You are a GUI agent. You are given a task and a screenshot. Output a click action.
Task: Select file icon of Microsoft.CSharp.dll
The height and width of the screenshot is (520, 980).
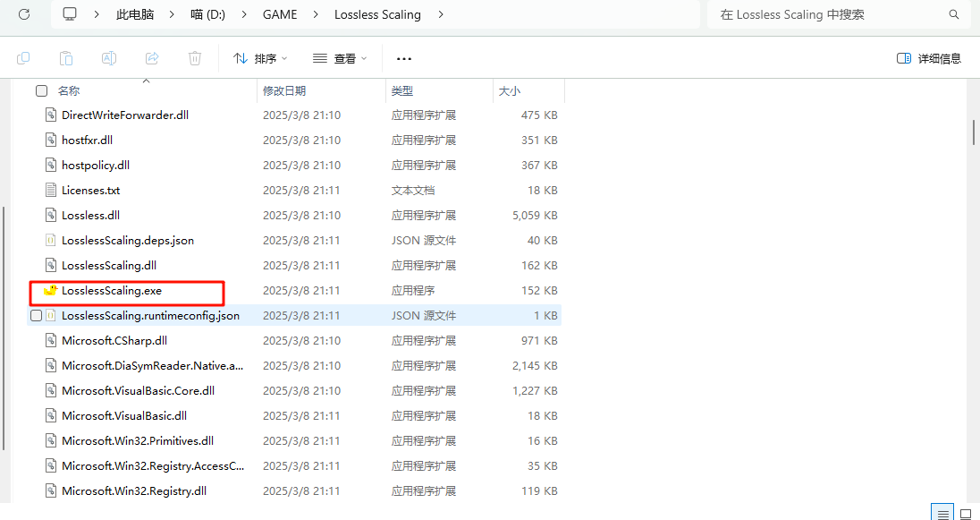click(x=51, y=340)
